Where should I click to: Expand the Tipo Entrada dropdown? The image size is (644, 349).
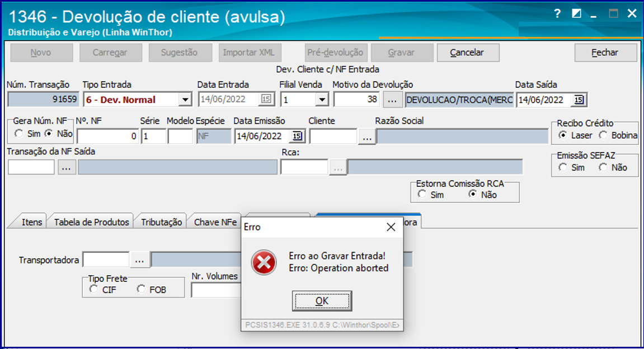185,100
